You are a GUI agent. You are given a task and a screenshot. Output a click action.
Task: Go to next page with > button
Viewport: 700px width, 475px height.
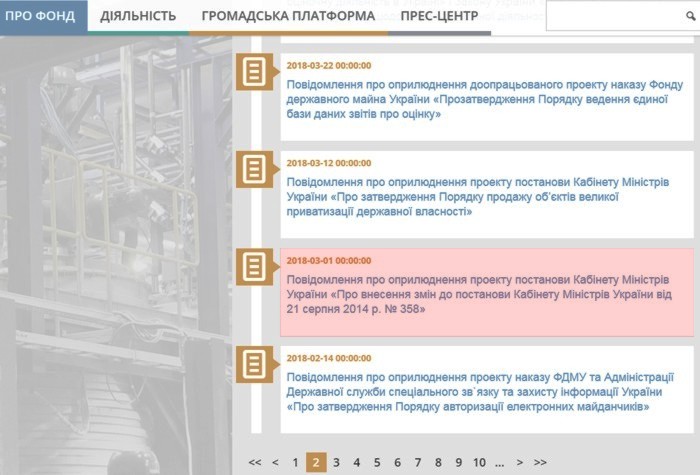(520, 462)
